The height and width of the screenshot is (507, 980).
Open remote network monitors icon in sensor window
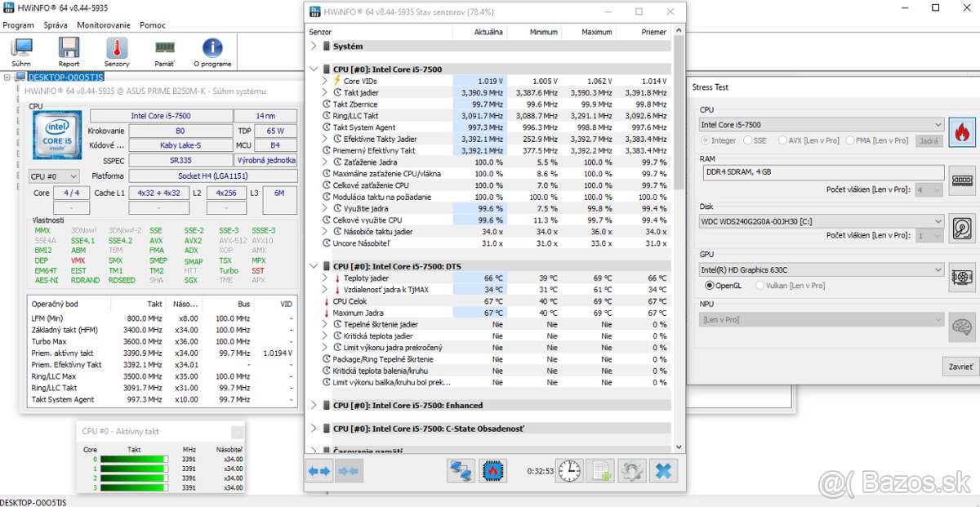(461, 470)
